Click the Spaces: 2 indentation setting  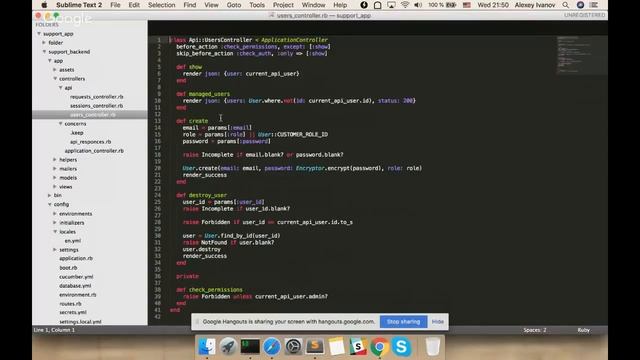click(x=535, y=330)
